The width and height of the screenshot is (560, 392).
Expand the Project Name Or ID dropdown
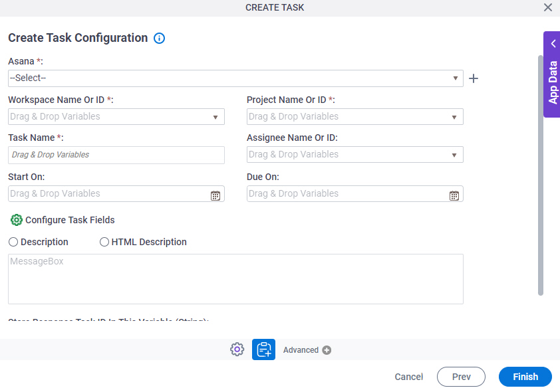click(454, 118)
